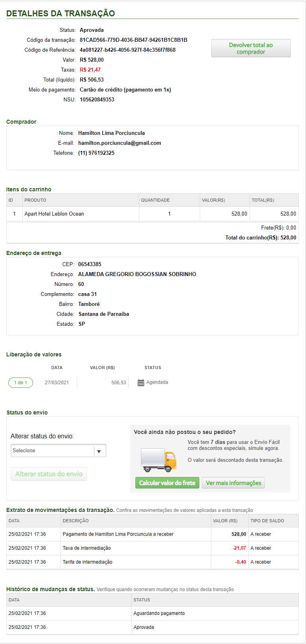
Task: Click the PRODUTO column header
Action: [35, 200]
